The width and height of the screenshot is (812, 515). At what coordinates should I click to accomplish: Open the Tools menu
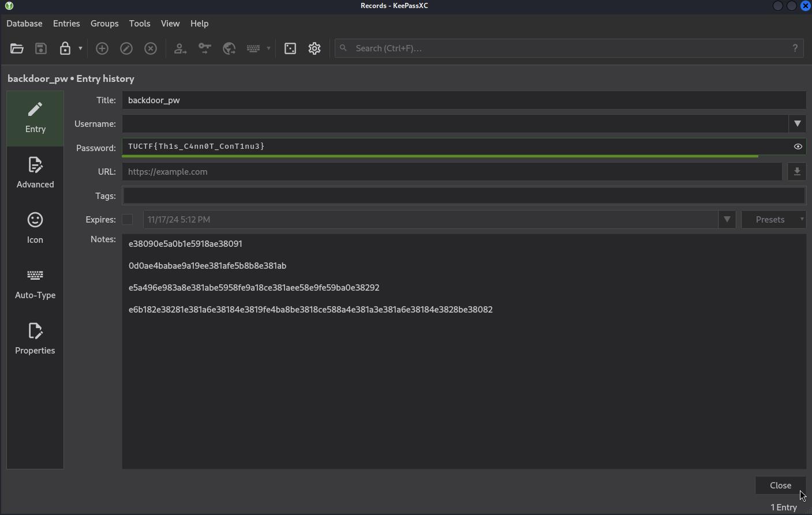[140, 24]
